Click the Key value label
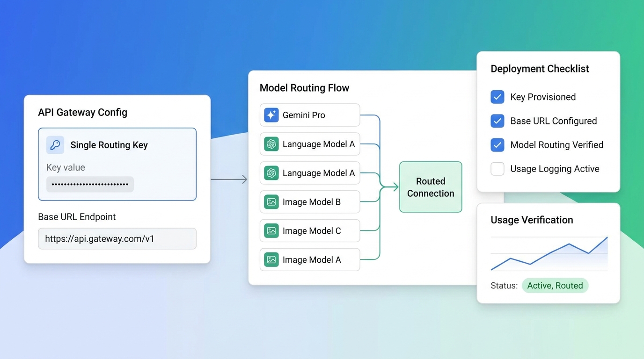Screen dimensions: 644x359 (66, 167)
